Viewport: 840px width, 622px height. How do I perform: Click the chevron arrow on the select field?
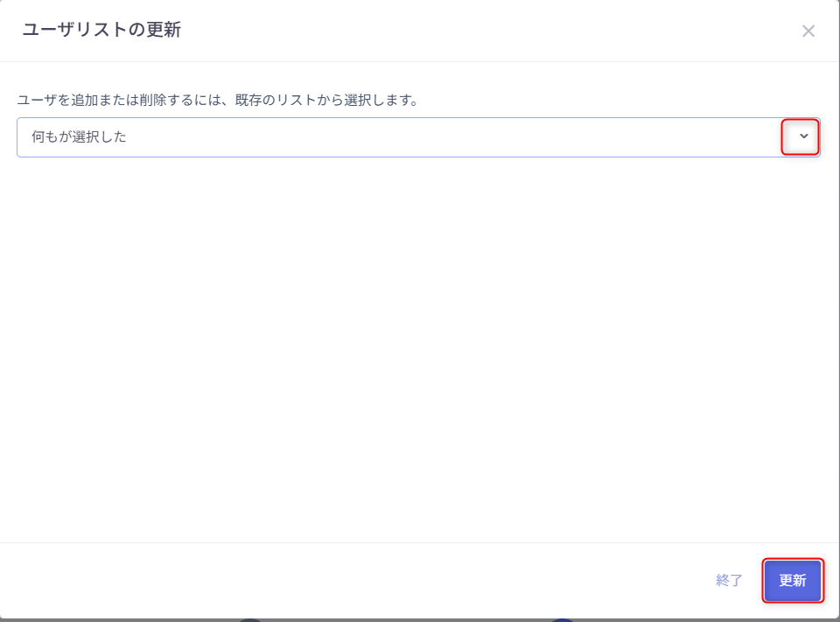point(800,136)
